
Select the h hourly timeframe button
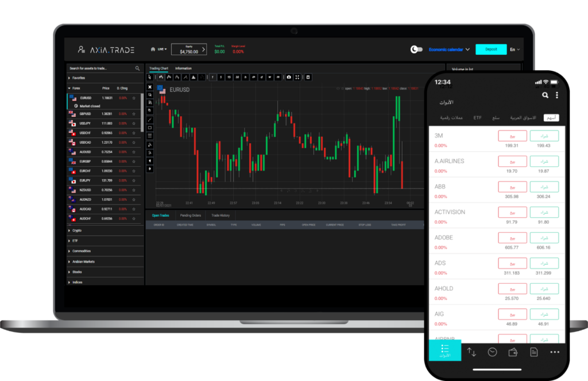pos(246,78)
